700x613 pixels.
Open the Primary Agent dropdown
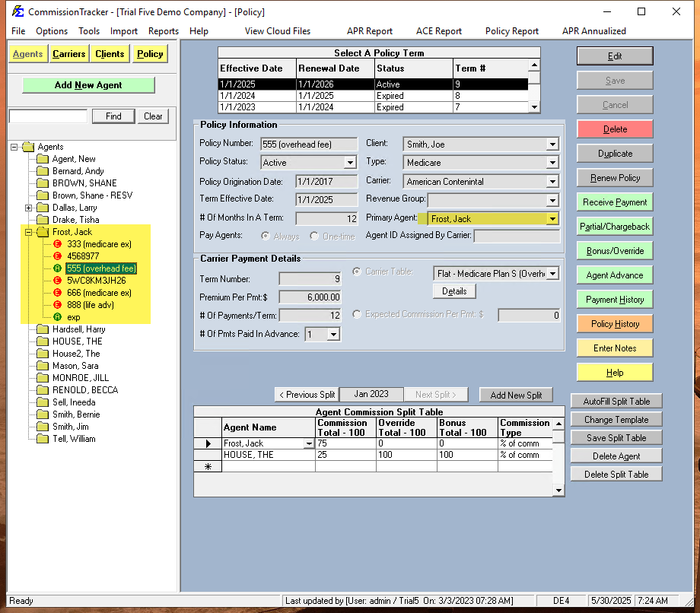click(553, 219)
